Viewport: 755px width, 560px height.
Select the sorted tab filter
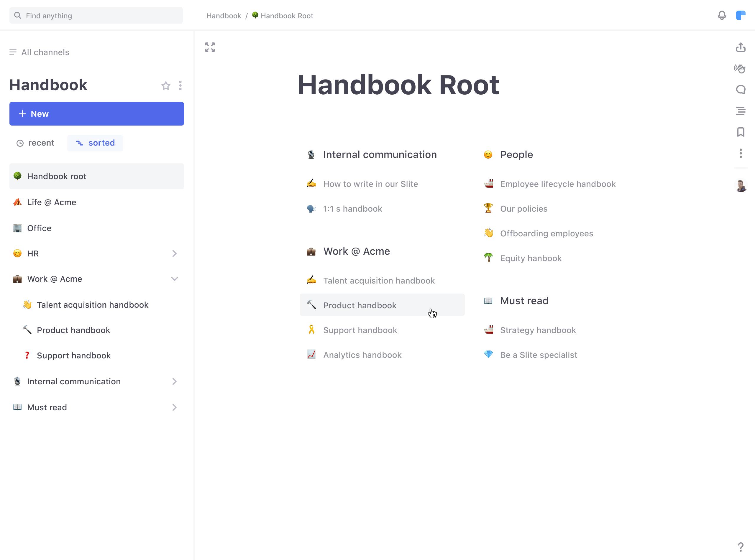[x=95, y=142]
